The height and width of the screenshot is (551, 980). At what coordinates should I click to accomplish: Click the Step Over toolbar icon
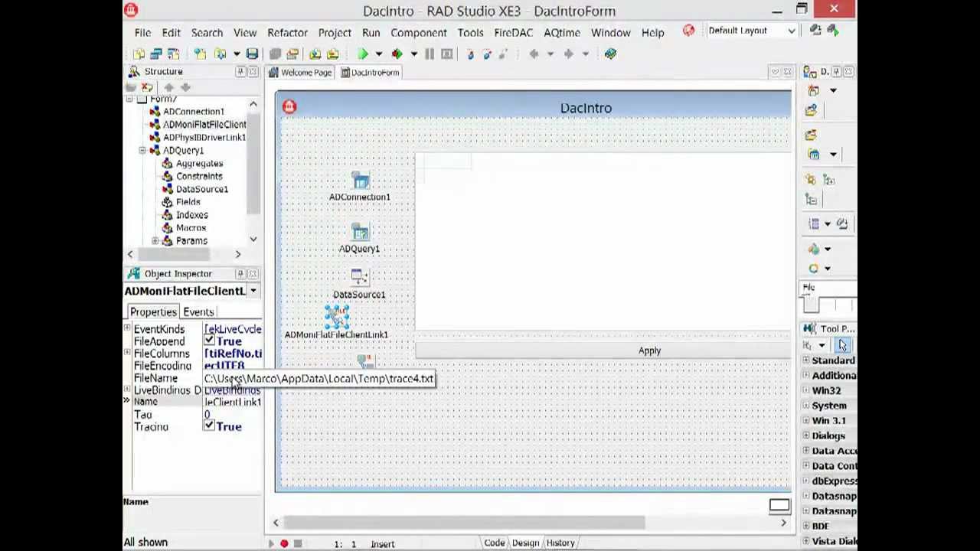487,54
